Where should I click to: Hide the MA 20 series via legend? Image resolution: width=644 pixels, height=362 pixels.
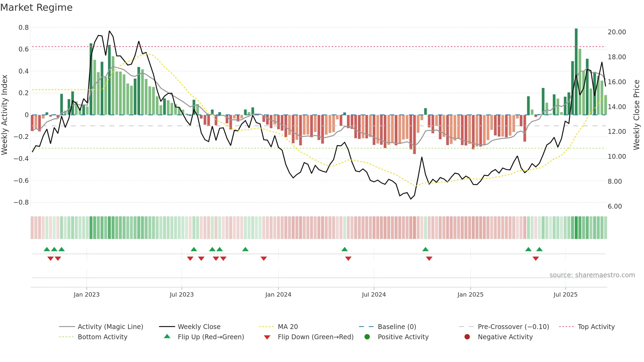(279, 327)
